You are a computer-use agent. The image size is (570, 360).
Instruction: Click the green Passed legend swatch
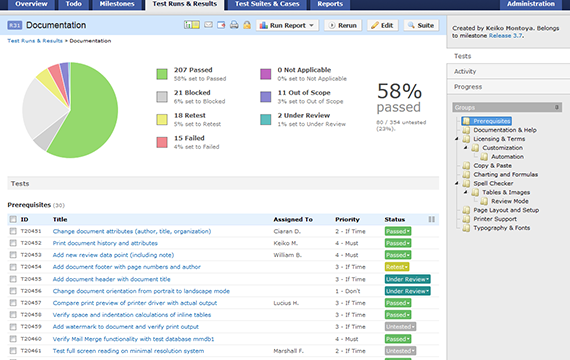(162, 74)
